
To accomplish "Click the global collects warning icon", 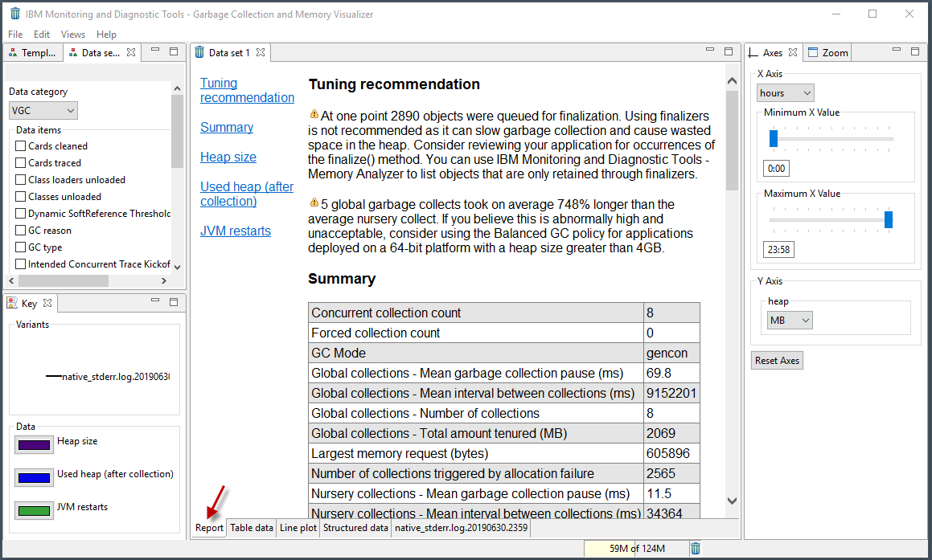I will (314, 202).
